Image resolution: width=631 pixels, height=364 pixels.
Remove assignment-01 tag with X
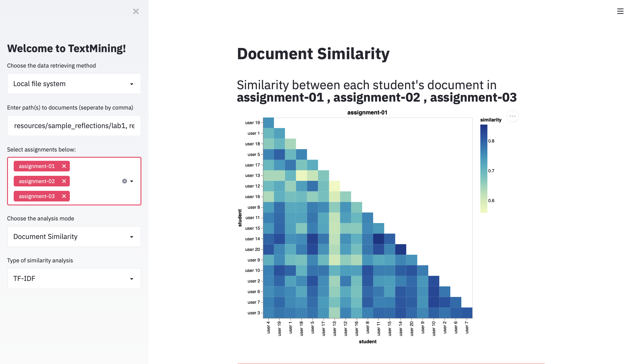coord(64,166)
